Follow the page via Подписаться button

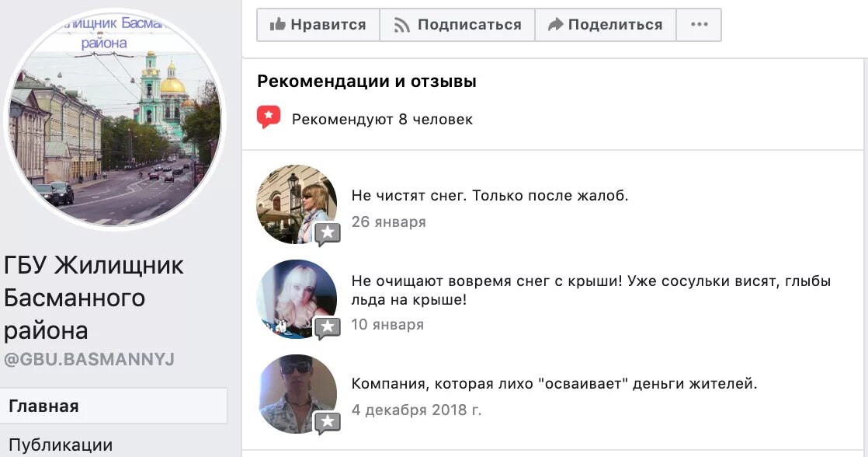(x=457, y=24)
